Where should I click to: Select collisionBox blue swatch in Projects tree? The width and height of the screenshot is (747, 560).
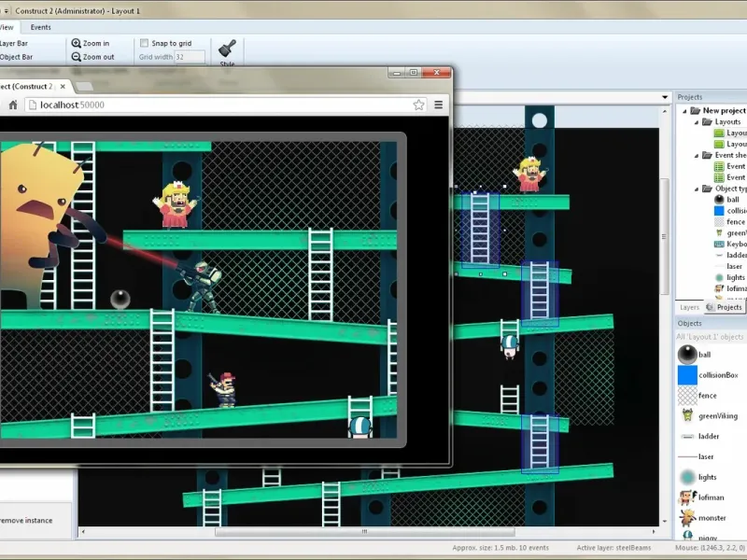(x=719, y=211)
